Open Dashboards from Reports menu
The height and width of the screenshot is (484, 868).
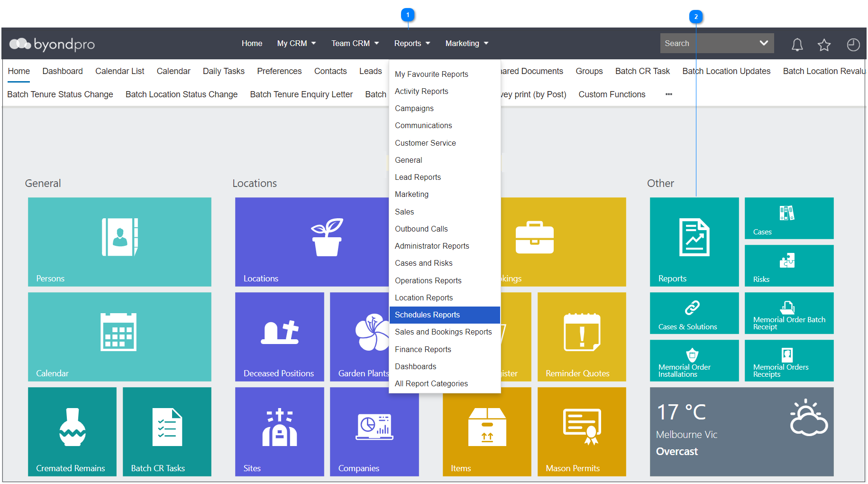445,366
